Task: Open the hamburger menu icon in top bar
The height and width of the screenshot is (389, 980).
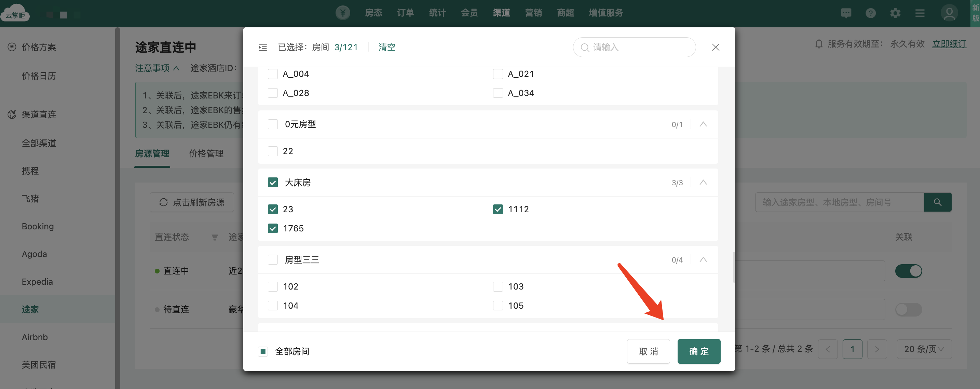Action: 920,13
